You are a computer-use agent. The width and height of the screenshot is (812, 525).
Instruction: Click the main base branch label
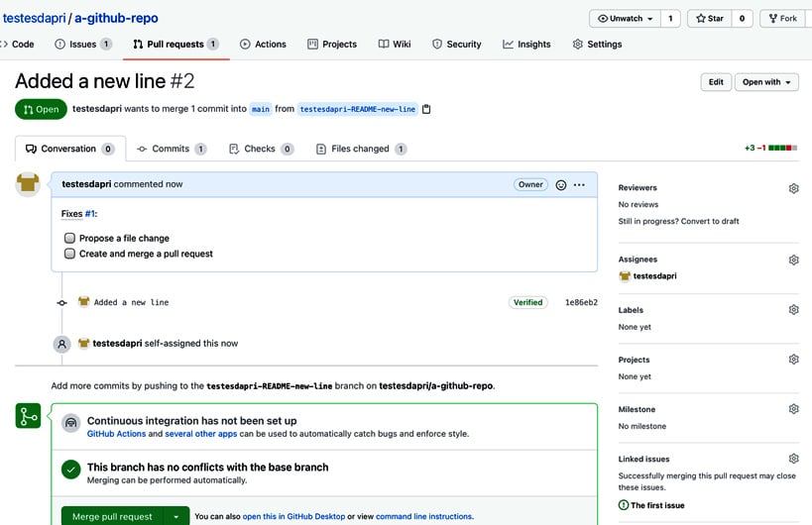point(261,109)
